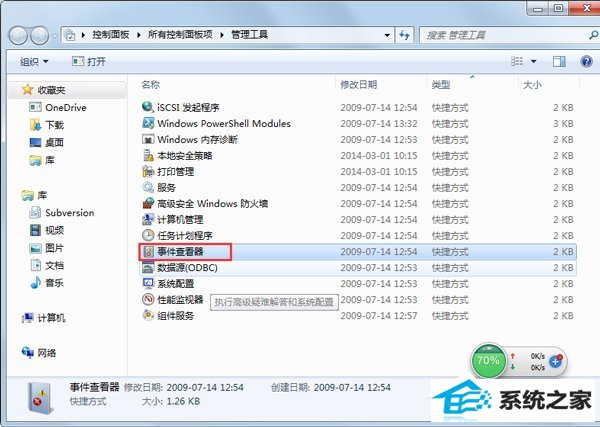Go to 桌面 in favorites
This screenshot has height=427, width=600.
[47, 143]
